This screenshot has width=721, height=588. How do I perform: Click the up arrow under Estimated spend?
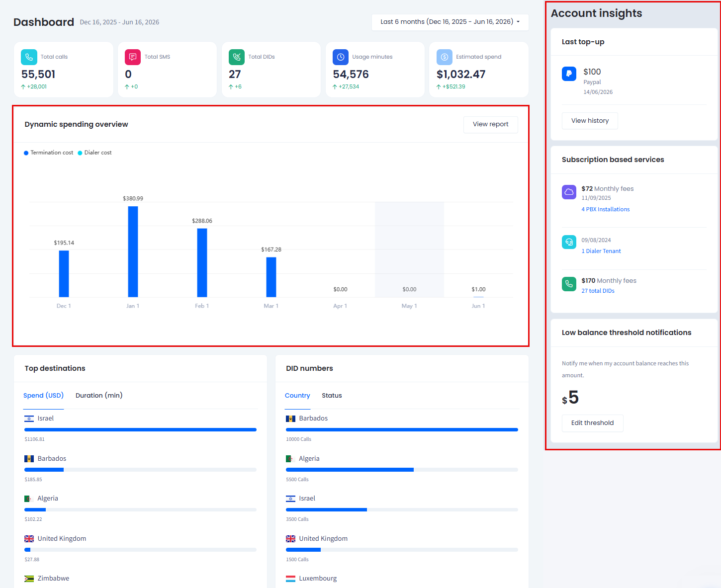coord(439,86)
